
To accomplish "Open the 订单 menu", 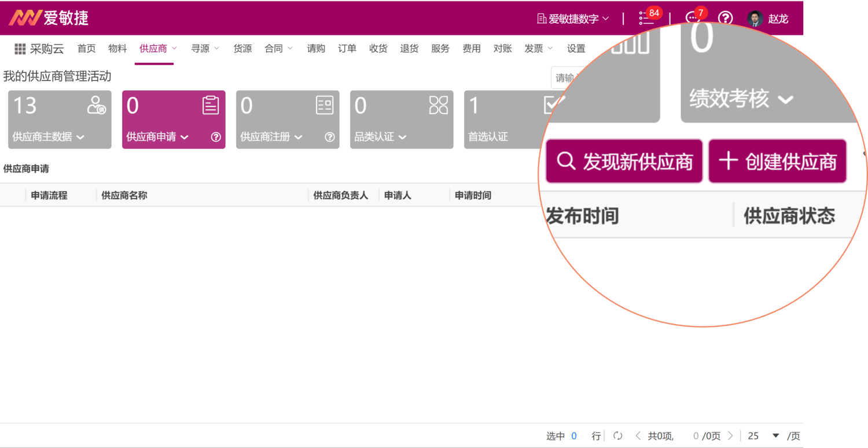I will pos(347,49).
